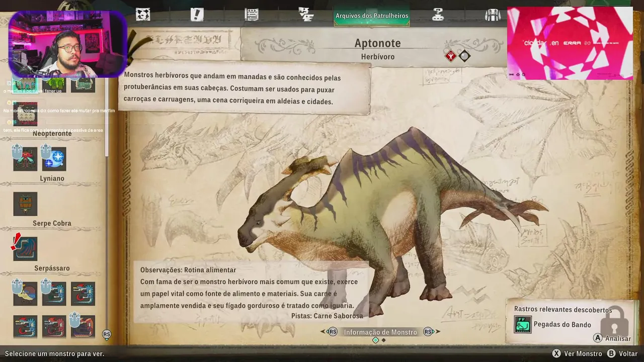644x362 pixels.
Task: Open the first top menu tab with map icon
Action: click(143, 15)
